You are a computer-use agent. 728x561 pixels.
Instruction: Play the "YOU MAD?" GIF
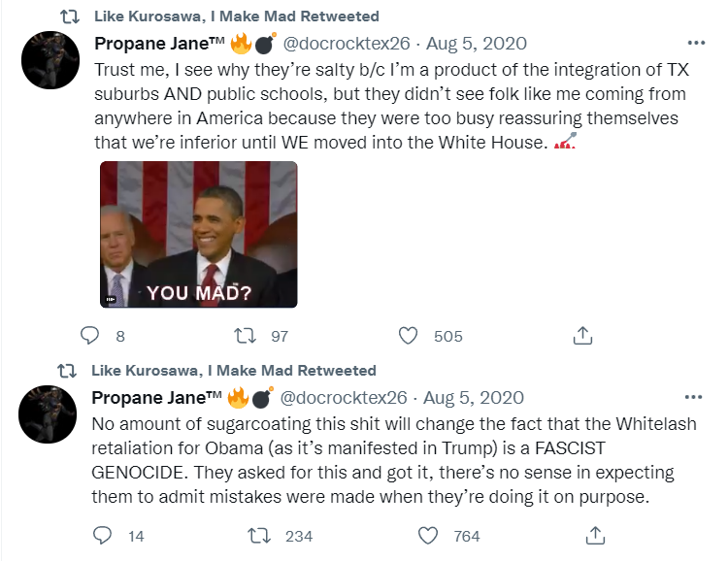pos(199,234)
